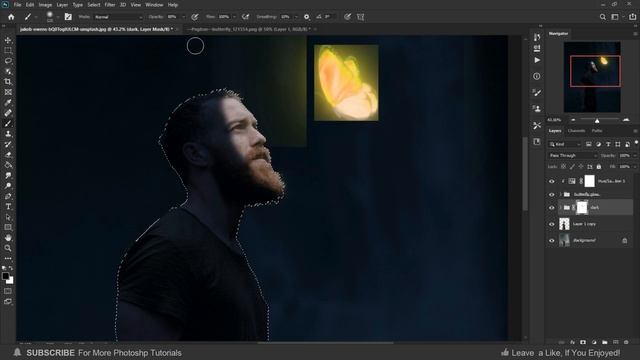Open the brush Mode Normal dropdown
The image size is (640, 360).
point(118,17)
